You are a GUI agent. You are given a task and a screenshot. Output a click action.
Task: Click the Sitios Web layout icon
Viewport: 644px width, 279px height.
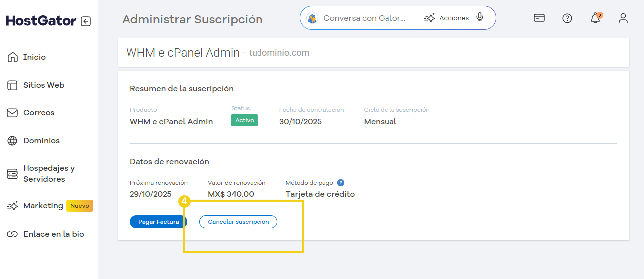coord(13,85)
